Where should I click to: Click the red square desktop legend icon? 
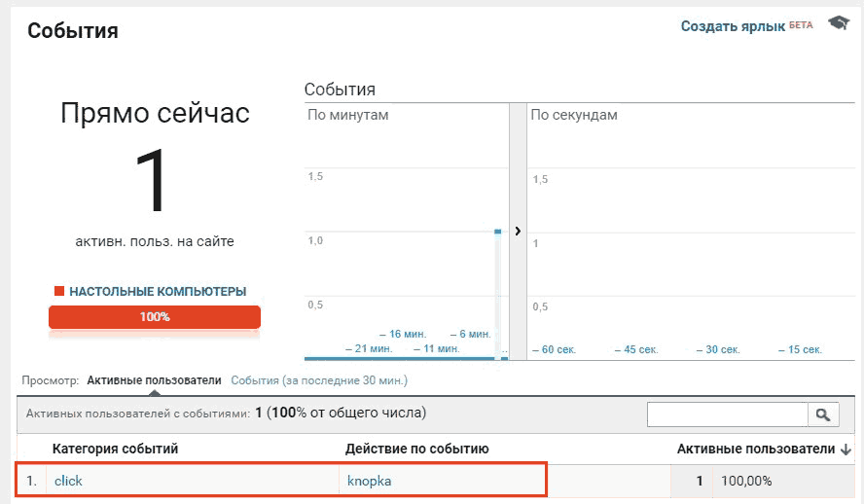59,291
